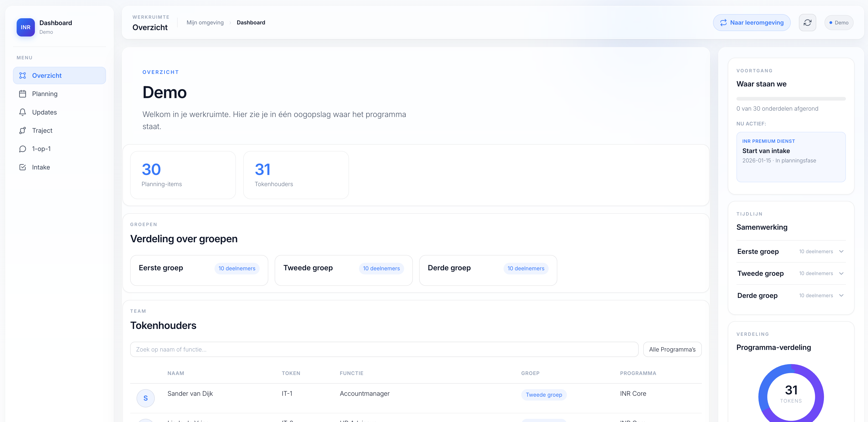
Task: Click the PROGRAMMA column header
Action: point(638,373)
